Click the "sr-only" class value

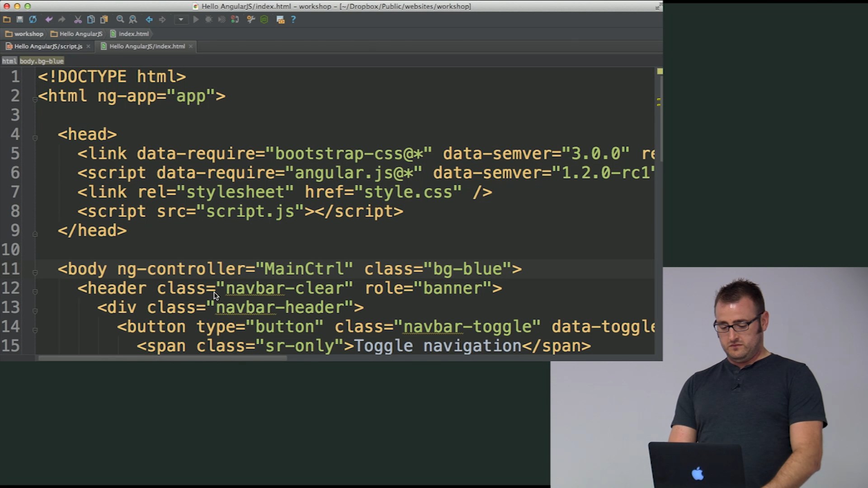[x=299, y=346]
